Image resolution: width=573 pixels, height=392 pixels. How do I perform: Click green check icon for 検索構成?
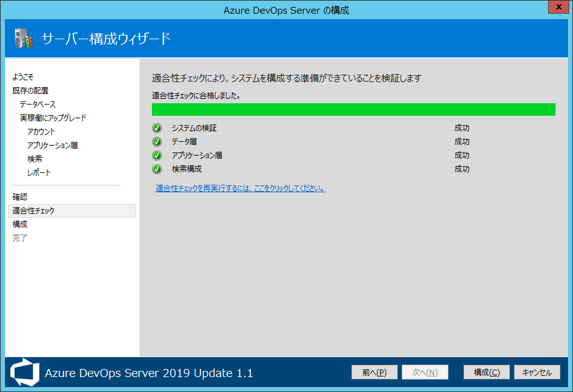tap(157, 169)
